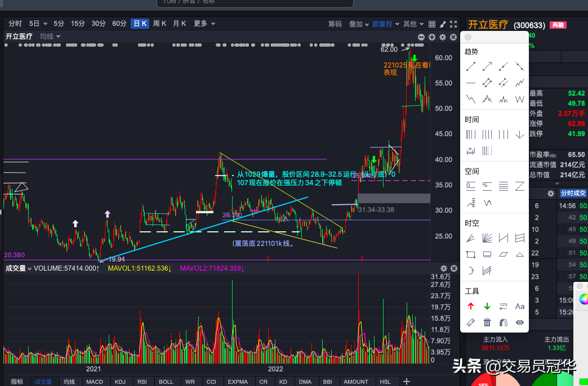Add indicator with plus button

(407, 381)
